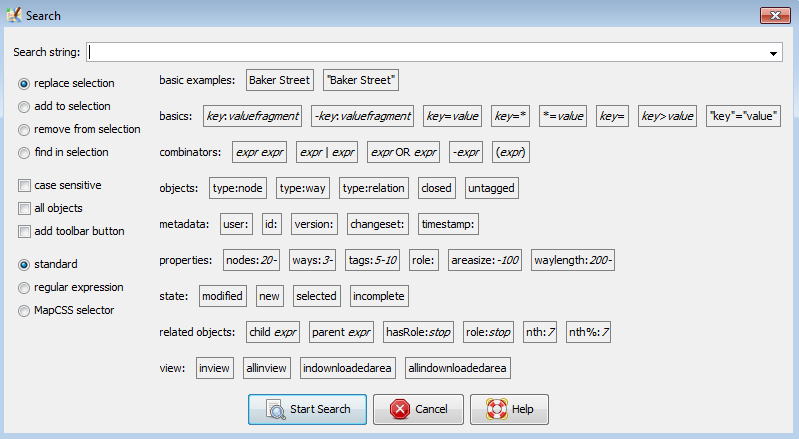The image size is (799, 439).
Task: Insert new state keyword
Action: click(x=270, y=296)
